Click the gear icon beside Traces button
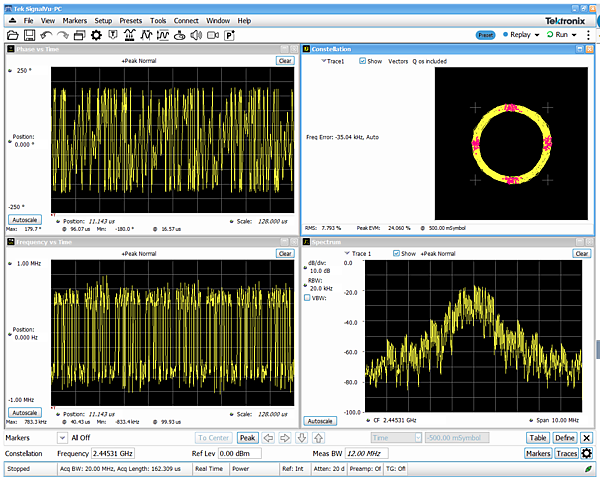The image size is (600, 481). coord(587,454)
